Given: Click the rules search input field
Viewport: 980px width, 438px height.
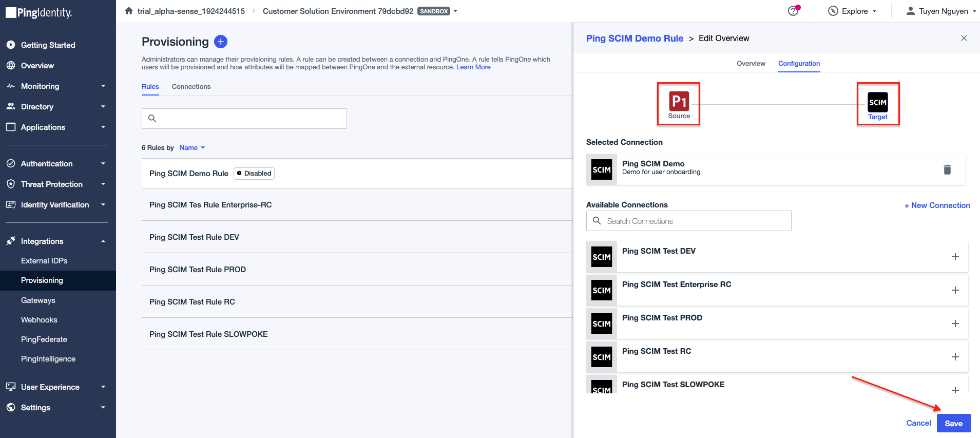Looking at the screenshot, I should pos(244,119).
